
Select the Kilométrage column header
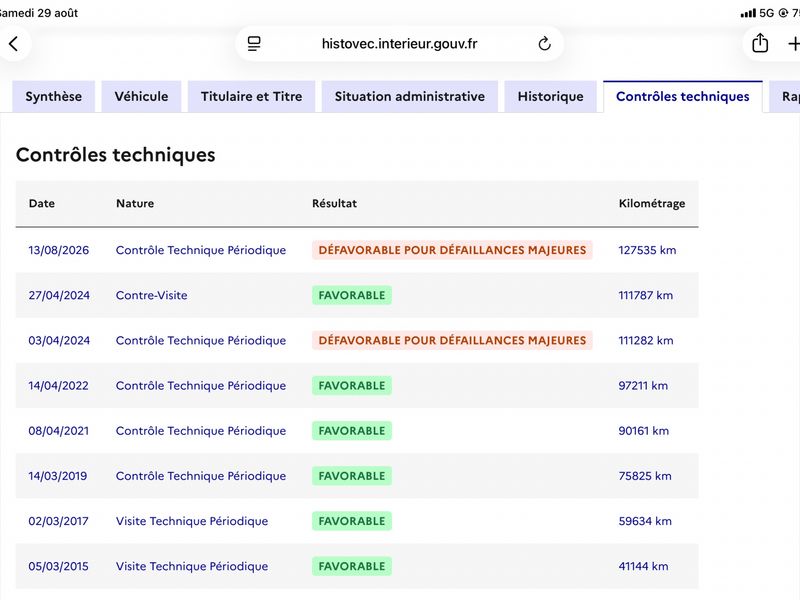coord(652,204)
